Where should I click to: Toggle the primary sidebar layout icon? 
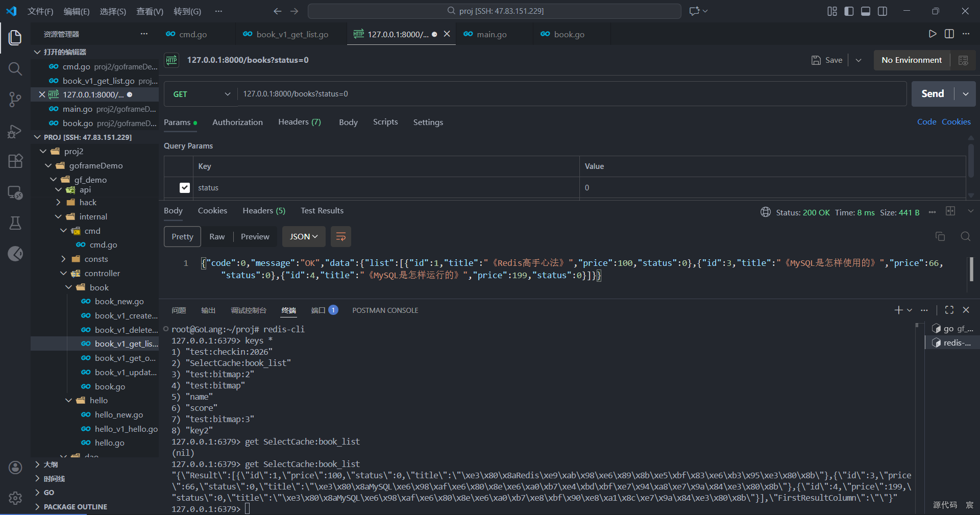[x=849, y=11]
